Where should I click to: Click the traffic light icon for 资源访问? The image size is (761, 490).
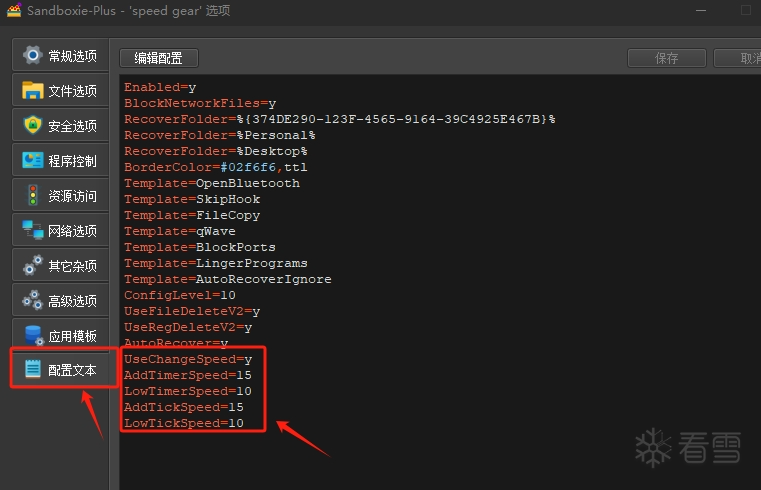tap(33, 195)
